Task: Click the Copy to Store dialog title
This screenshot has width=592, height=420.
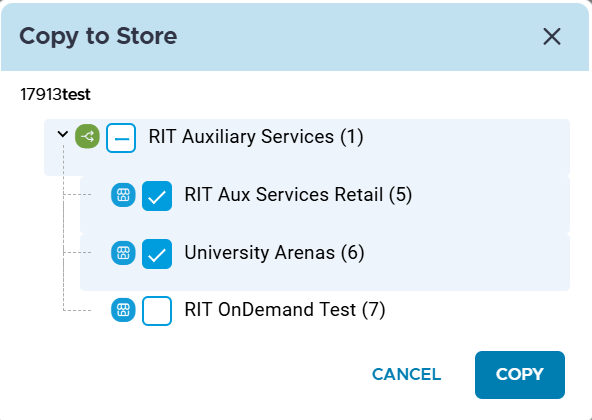Action: [x=98, y=37]
